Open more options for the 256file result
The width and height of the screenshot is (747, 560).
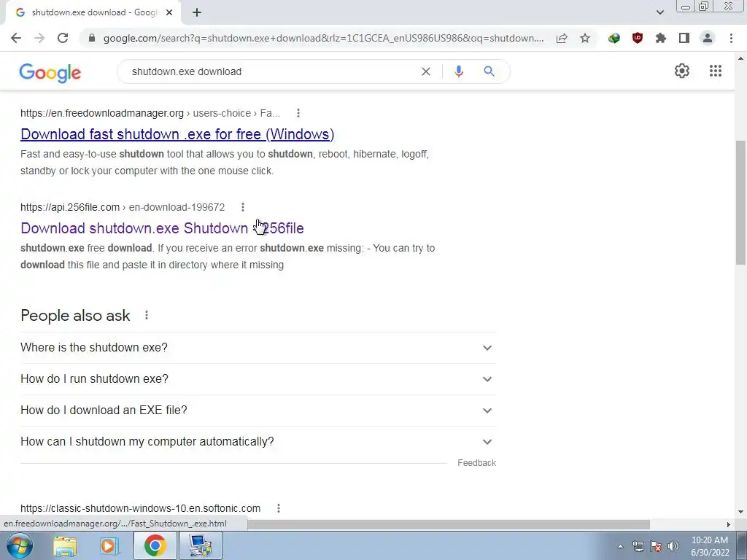pos(242,207)
